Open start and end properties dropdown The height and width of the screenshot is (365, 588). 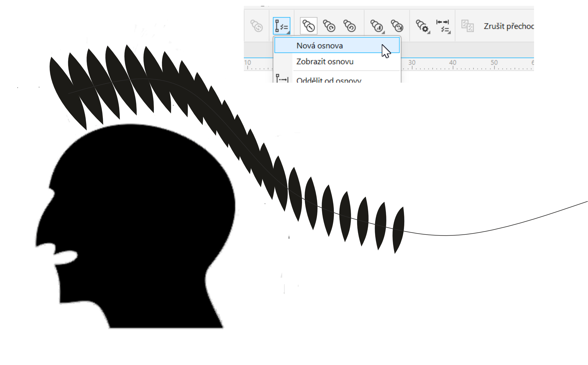[443, 26]
